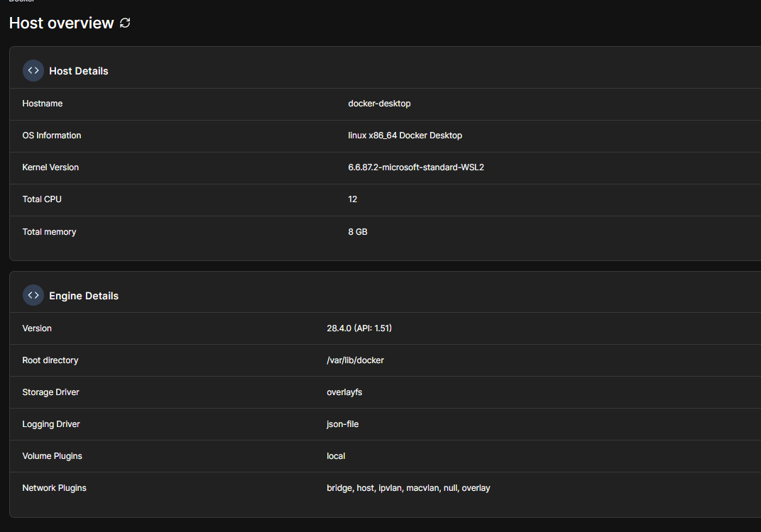
Task: Select the network plugins list value
Action: click(x=408, y=488)
